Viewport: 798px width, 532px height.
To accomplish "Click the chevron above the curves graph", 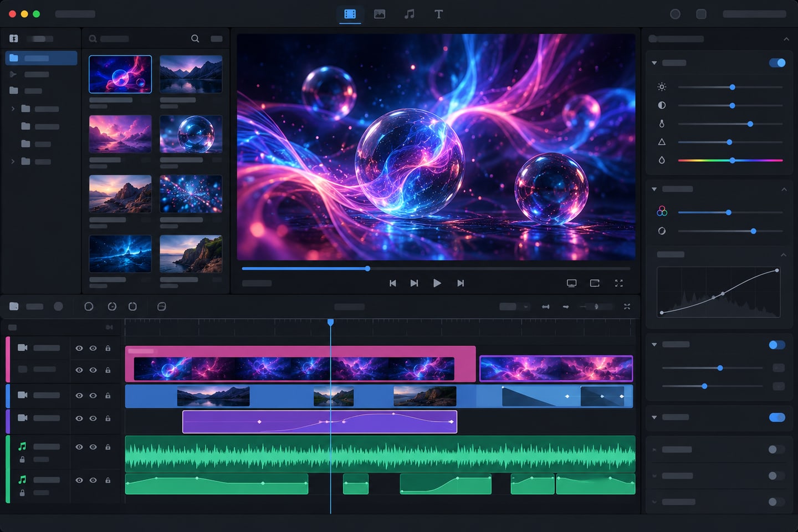I will click(784, 255).
